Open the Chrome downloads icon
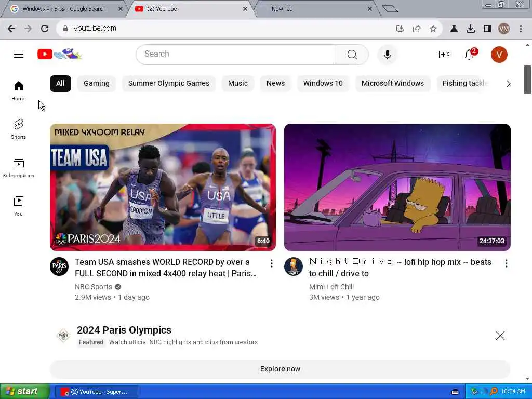This screenshot has width=532, height=399. pos(471,29)
